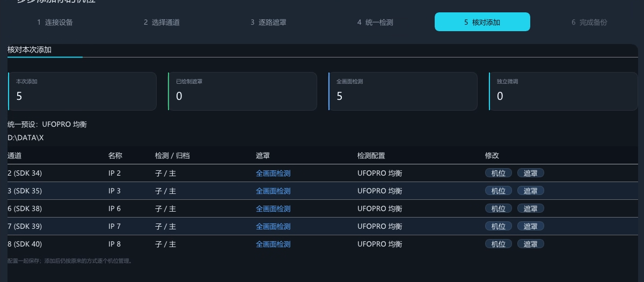Click the 已绘制遮罩 summary card
644x282 pixels.
(x=243, y=91)
